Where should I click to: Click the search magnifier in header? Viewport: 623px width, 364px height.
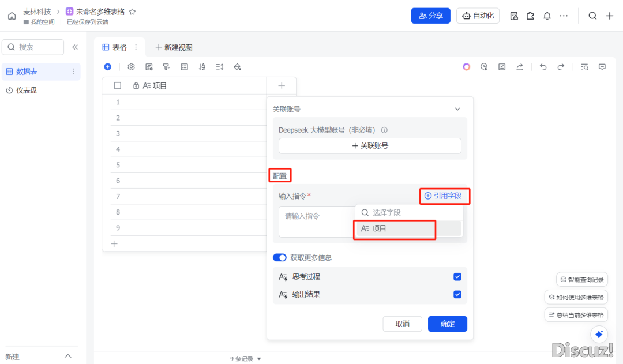tap(592, 16)
